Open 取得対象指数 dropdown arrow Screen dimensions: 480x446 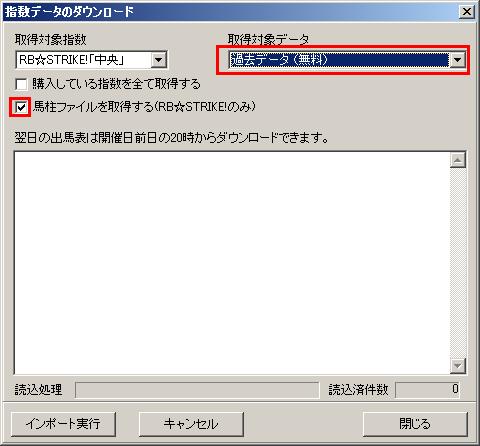[159, 60]
